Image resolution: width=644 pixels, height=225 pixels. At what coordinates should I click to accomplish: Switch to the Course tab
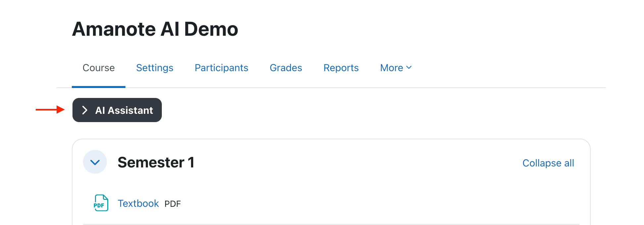tap(99, 68)
